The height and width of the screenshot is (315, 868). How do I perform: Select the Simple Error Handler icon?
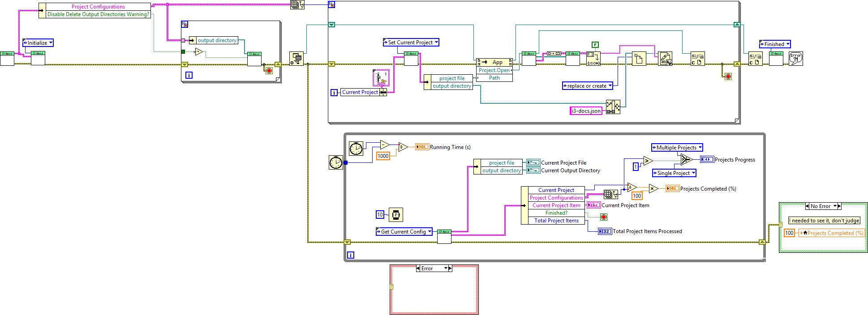796,59
